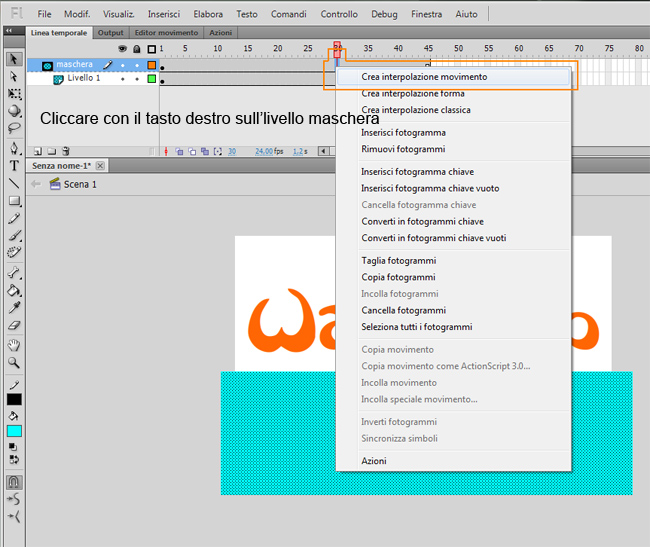Select the Lasso tool
The image size is (650, 547).
[15, 128]
